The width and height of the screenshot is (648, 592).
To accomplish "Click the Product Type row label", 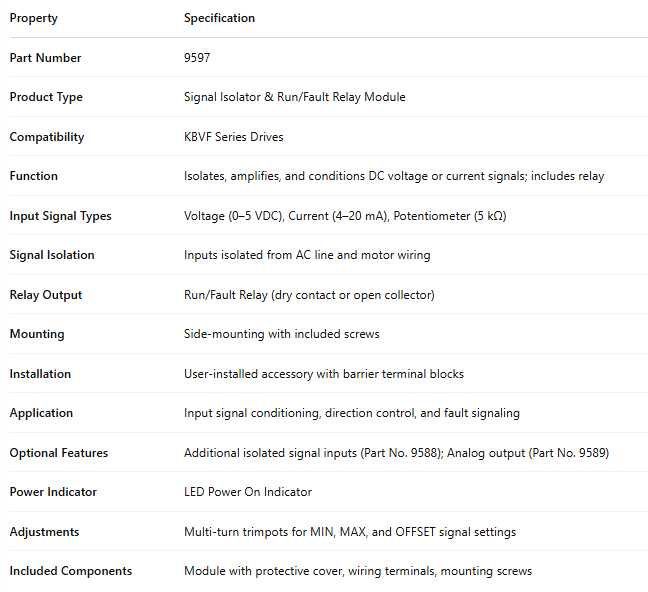I will (x=46, y=97).
